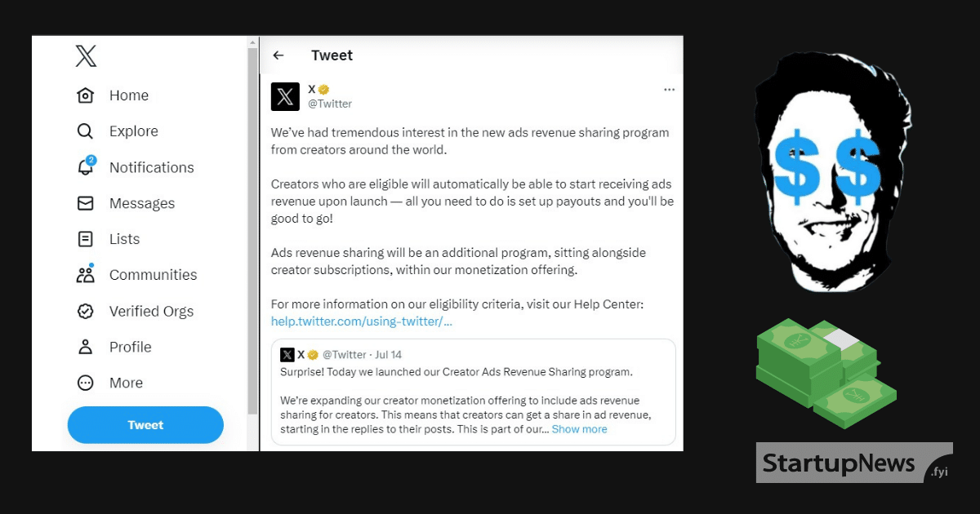Open the tweet options ellipsis menu
The width and height of the screenshot is (980, 514).
[669, 89]
